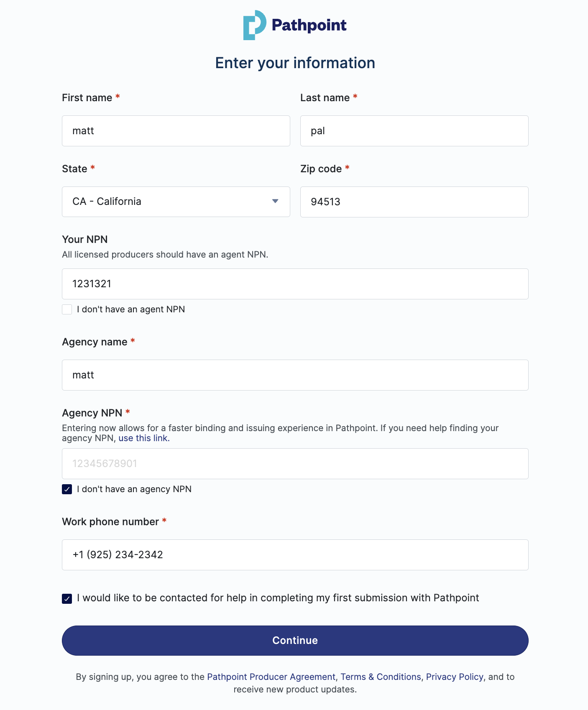Open the State dropdown arrow

click(275, 202)
